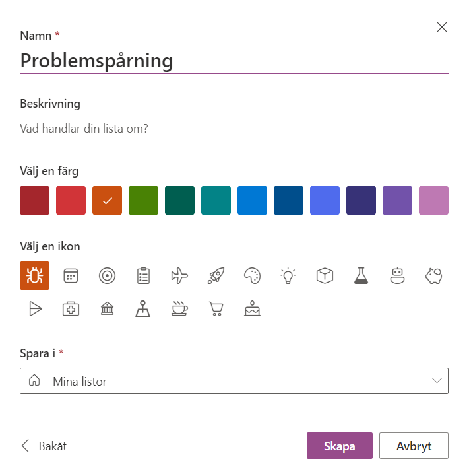Image resolution: width=471 pixels, height=476 pixels.
Task: Choose the paint palette icon
Action: pyautogui.click(x=253, y=276)
